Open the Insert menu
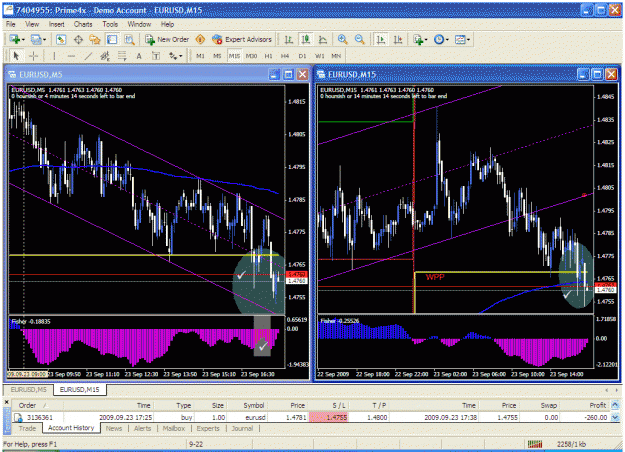The height and width of the screenshot is (452, 625). click(x=57, y=24)
